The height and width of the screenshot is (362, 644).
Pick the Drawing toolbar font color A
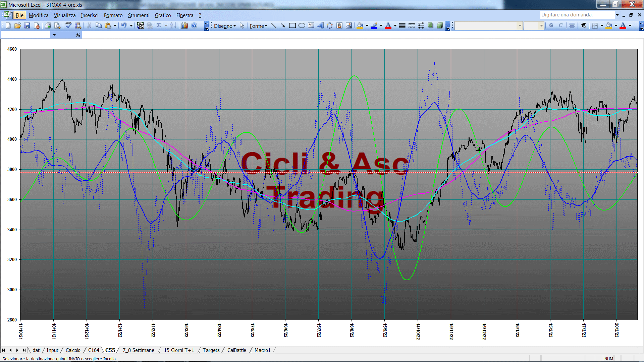click(388, 25)
